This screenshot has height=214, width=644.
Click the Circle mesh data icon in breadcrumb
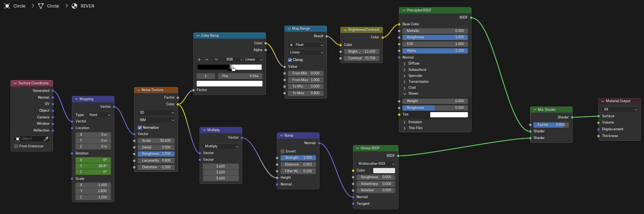coord(41,6)
